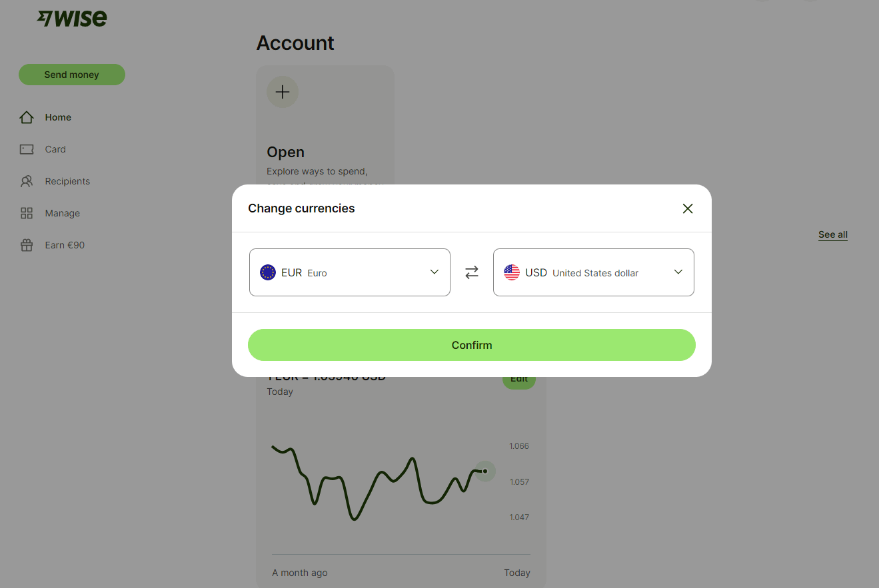The height and width of the screenshot is (588, 879).
Task: Click the Edit button on rate card
Action: 519,380
